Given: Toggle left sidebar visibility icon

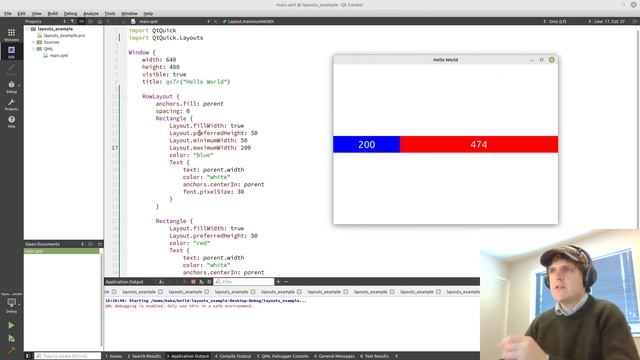Looking at the screenshot, I should [x=28, y=356].
